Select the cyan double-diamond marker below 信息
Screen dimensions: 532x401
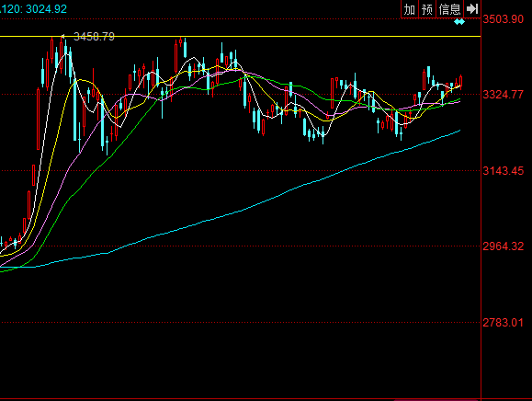pyautogui.click(x=459, y=22)
